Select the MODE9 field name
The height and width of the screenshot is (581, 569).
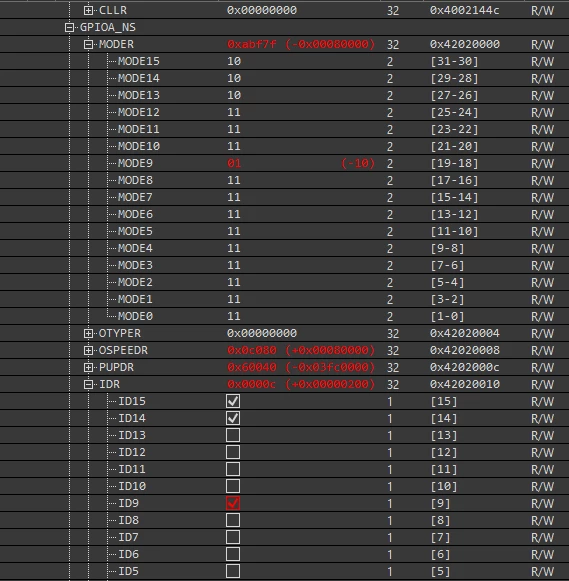[x=135, y=163]
